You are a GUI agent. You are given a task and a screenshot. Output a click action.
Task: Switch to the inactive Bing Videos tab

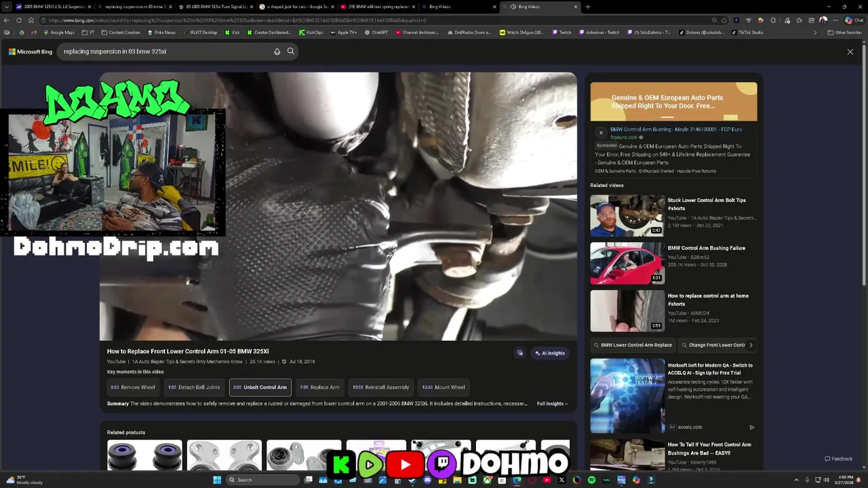(x=458, y=7)
